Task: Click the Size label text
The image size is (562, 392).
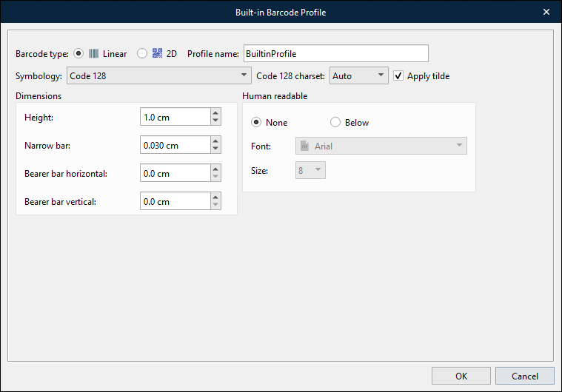Action: [x=259, y=171]
